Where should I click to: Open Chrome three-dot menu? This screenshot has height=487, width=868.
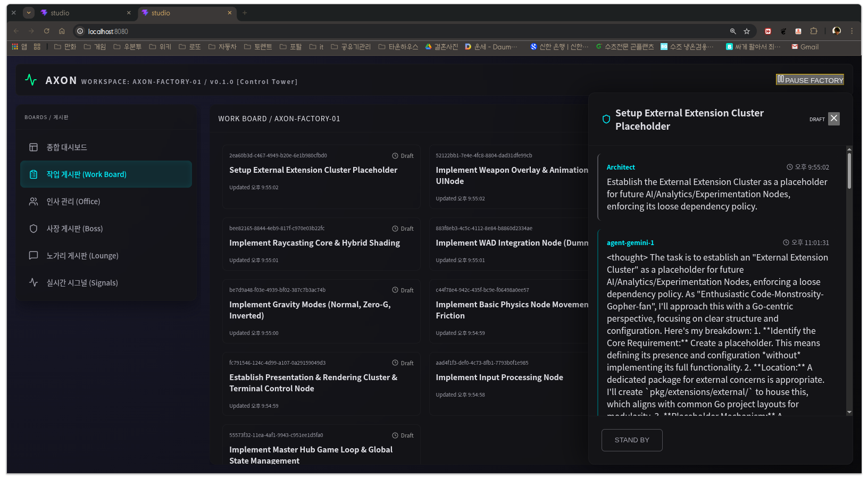coord(852,31)
